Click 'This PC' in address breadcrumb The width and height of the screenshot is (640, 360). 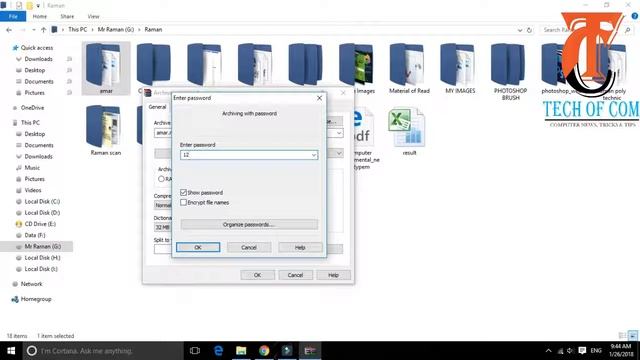click(78, 30)
